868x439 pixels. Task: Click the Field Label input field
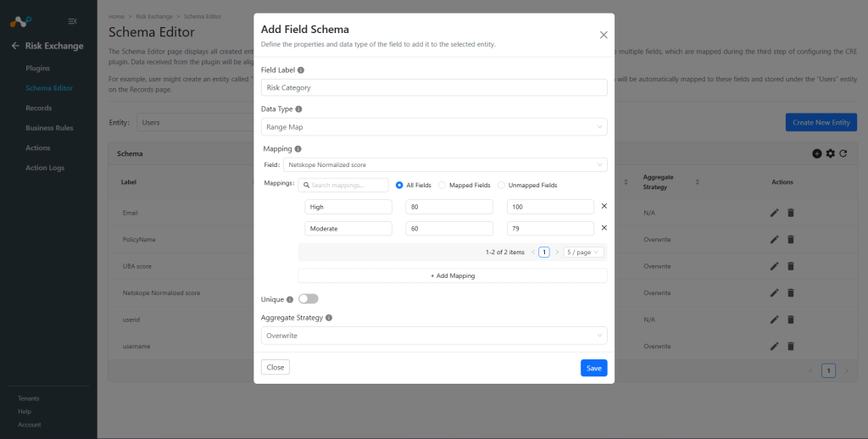(434, 87)
